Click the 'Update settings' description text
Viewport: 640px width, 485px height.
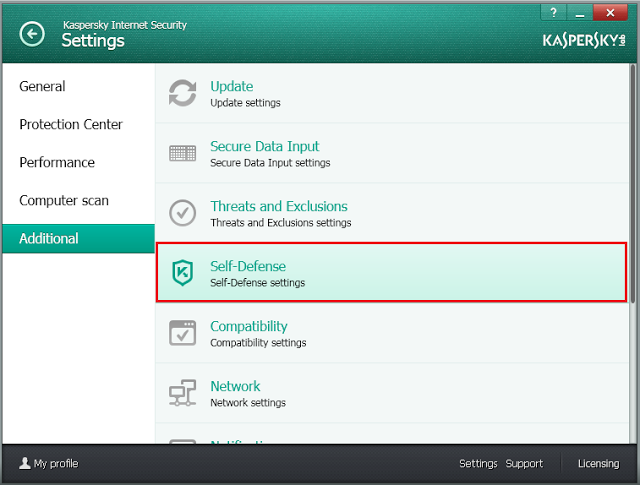click(245, 103)
